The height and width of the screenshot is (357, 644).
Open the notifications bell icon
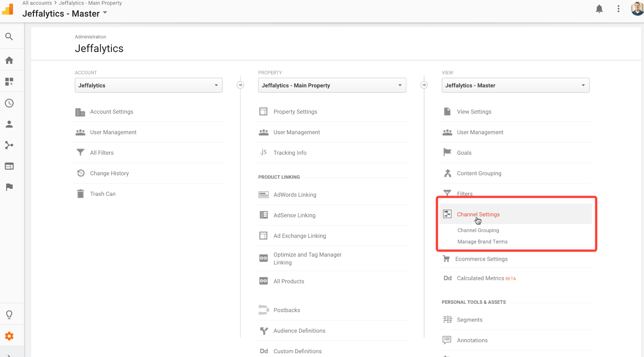tap(599, 9)
